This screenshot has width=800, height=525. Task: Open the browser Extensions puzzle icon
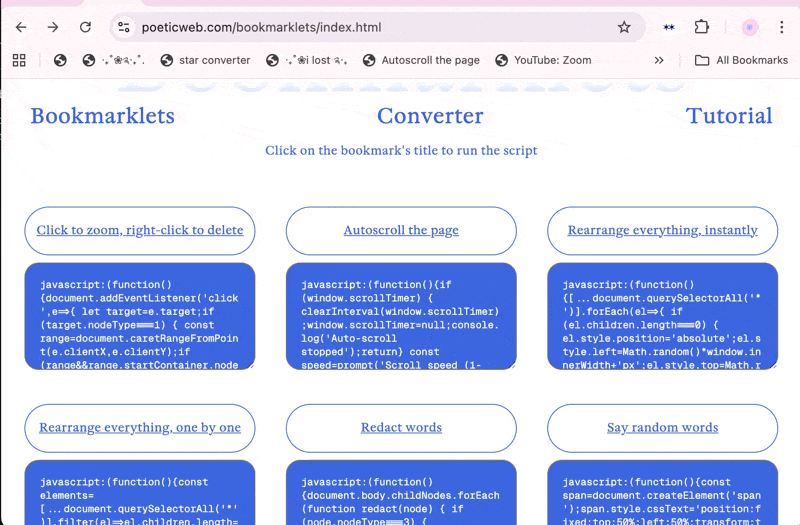pyautogui.click(x=702, y=27)
